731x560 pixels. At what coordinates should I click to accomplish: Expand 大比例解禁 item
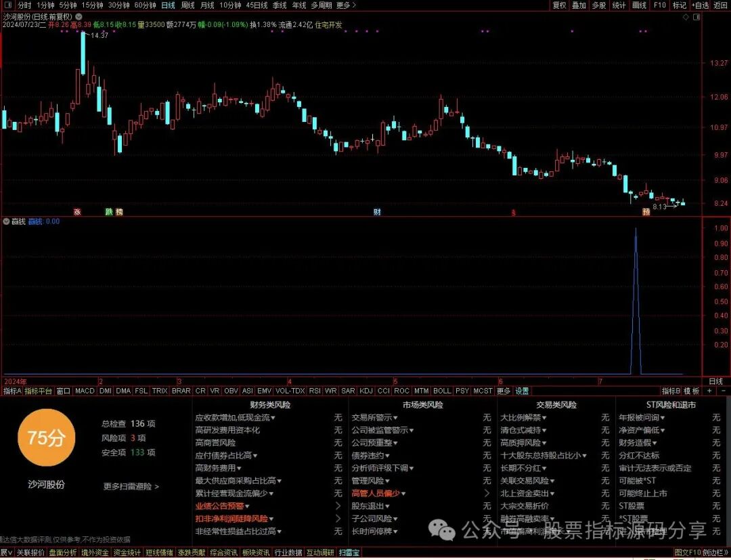(523, 417)
